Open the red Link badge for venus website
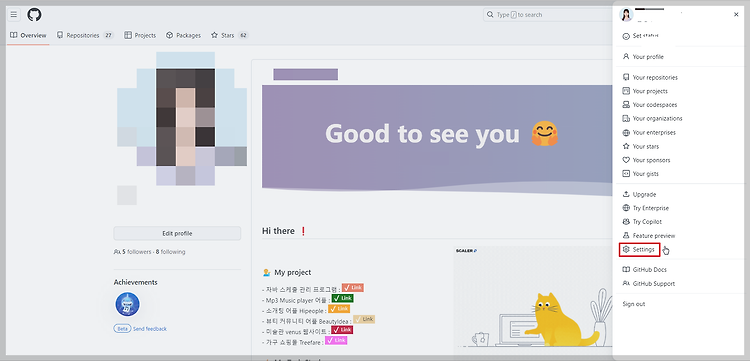The height and width of the screenshot is (361, 750). [x=342, y=330]
